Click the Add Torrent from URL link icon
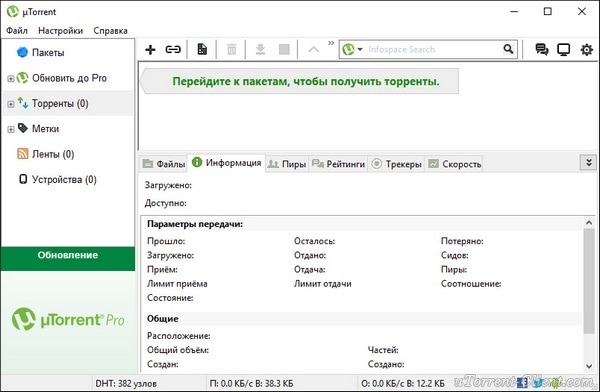 (173, 49)
